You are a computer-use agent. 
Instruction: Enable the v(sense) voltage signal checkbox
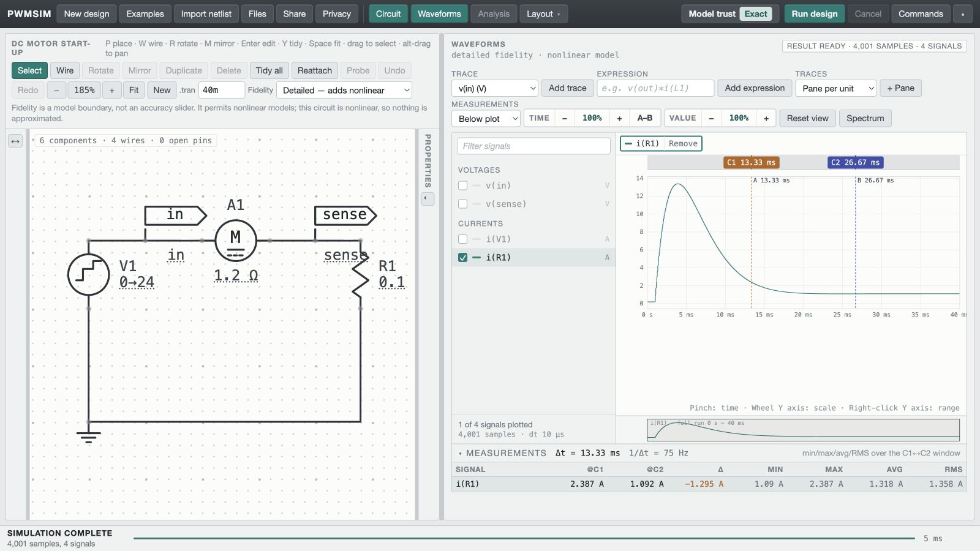462,204
